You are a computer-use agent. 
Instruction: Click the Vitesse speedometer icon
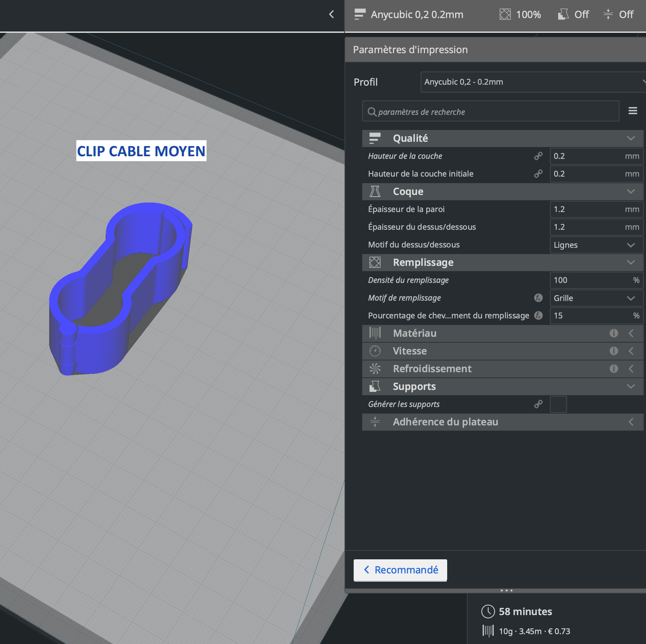(x=375, y=351)
